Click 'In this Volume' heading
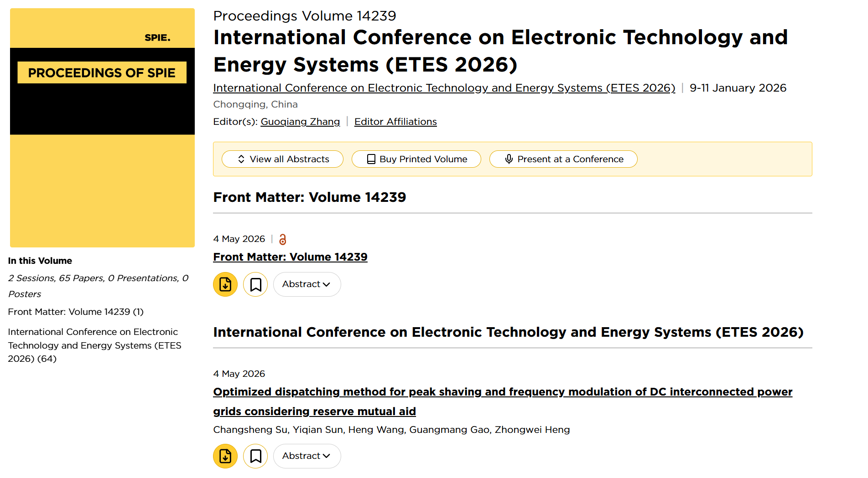 (x=40, y=261)
